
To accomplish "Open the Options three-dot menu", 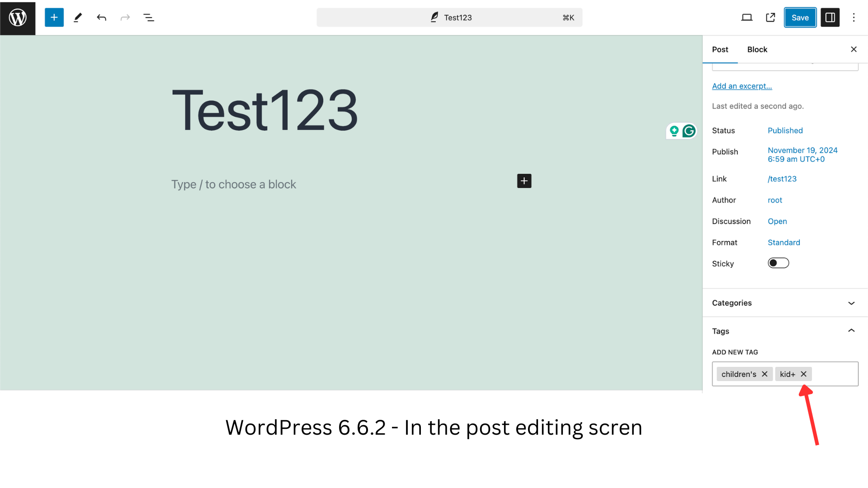I will click(x=854, y=18).
